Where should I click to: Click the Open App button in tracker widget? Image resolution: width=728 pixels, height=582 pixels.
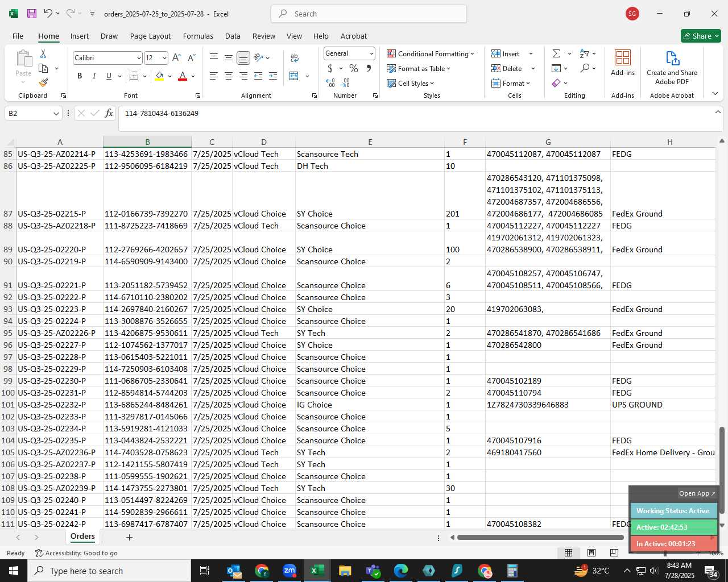point(697,493)
